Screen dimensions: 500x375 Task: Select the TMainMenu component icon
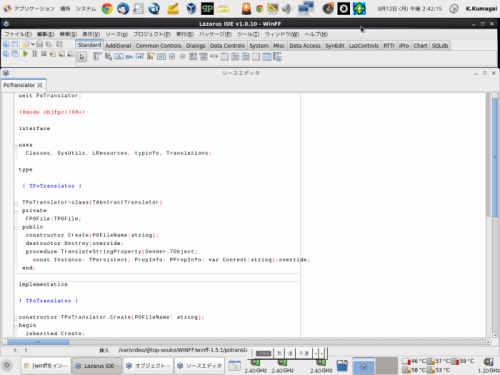click(x=97, y=57)
